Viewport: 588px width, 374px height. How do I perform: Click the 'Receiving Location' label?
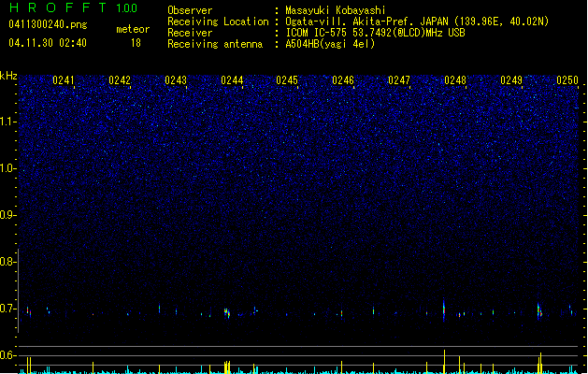coord(218,22)
